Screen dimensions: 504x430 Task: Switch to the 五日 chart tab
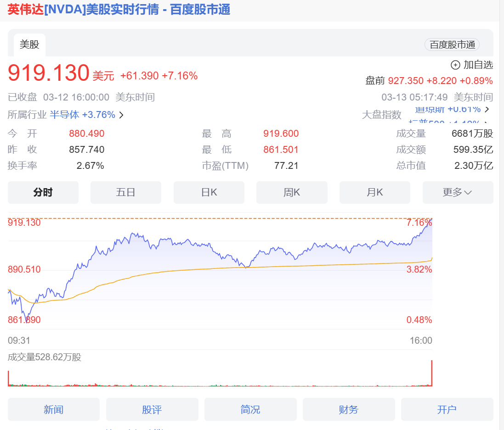pyautogui.click(x=126, y=192)
